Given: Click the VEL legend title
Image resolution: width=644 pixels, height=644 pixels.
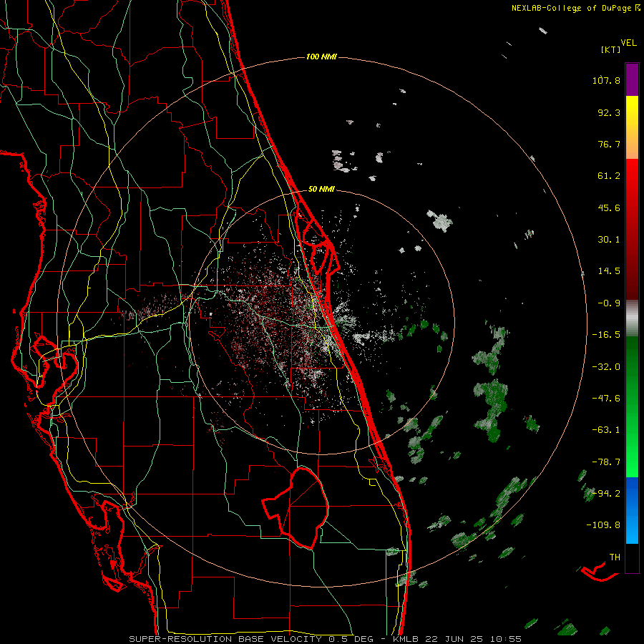Looking at the screenshot, I should pos(628,43).
